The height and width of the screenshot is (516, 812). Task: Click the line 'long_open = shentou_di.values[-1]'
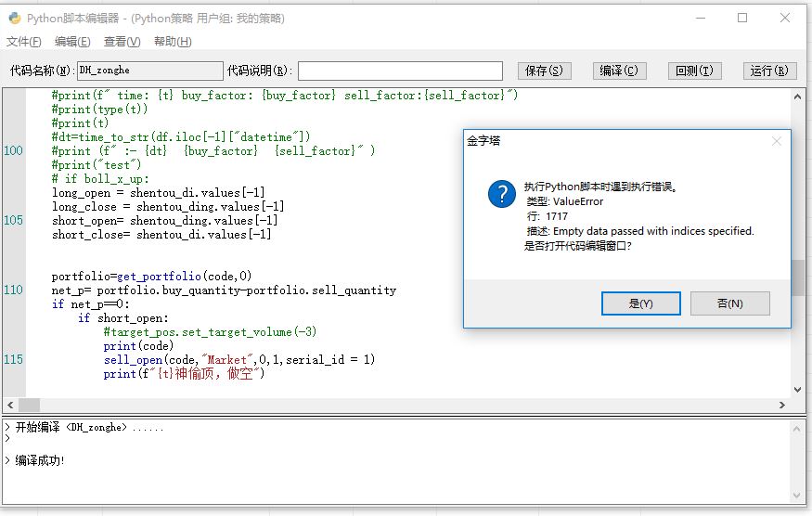[x=158, y=193]
